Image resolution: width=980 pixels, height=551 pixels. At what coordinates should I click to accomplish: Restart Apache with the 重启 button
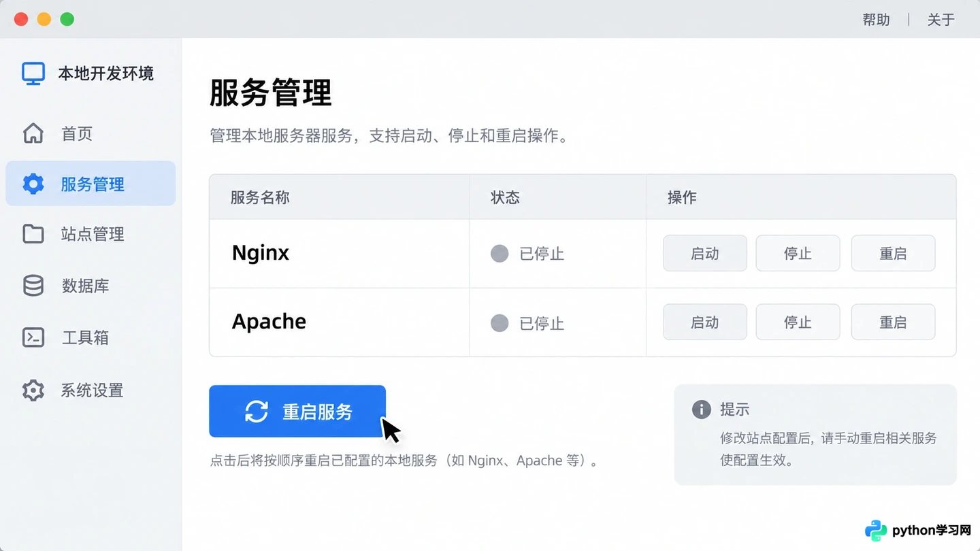click(893, 322)
